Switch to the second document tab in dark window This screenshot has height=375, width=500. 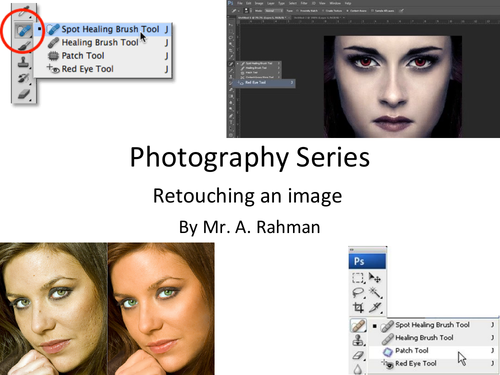319,18
